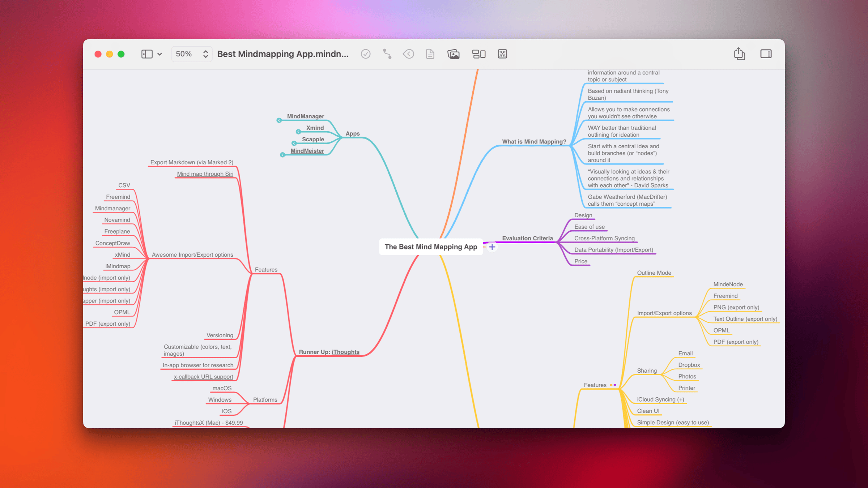Select the Versioning node
868x488 pixels.
(x=220, y=335)
